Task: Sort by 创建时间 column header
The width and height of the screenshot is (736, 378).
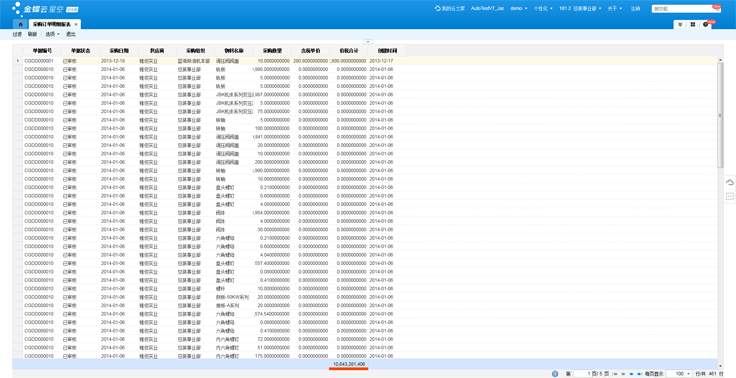Action: click(387, 50)
